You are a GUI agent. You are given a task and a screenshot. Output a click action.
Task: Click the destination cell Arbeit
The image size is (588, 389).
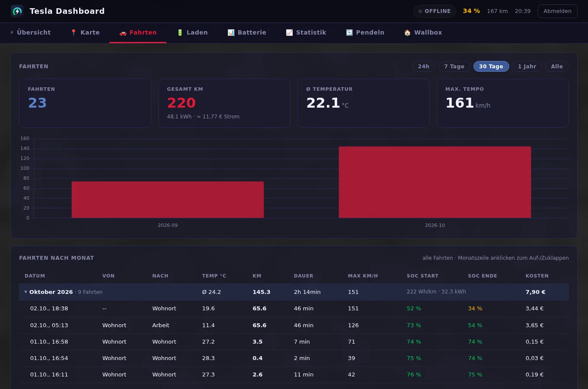click(x=161, y=325)
